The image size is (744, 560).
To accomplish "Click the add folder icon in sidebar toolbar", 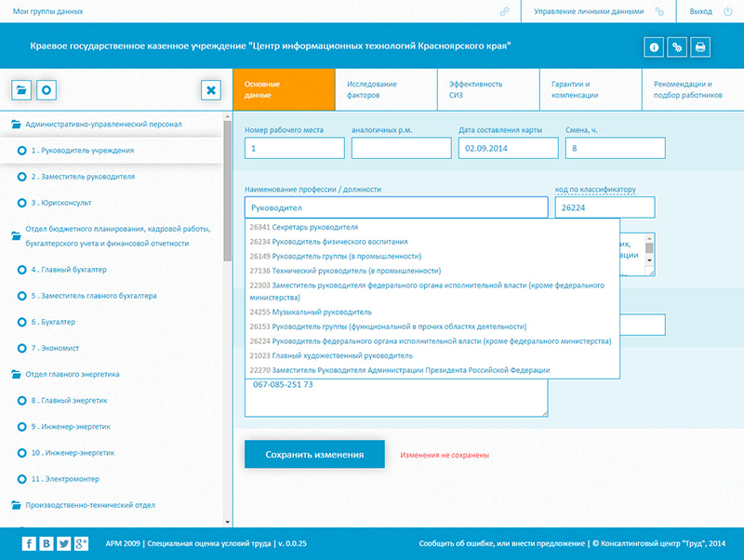I will [21, 90].
